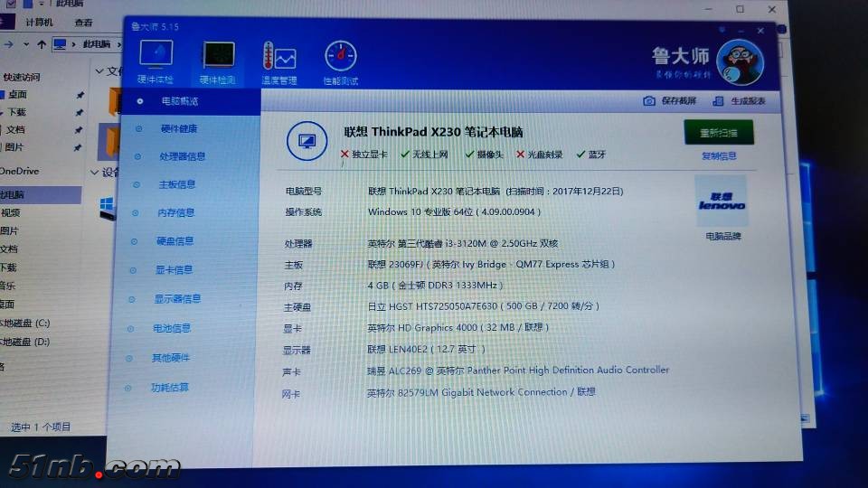Click the 电脑型号 ThinkPad X230 row text

[x=495, y=192]
